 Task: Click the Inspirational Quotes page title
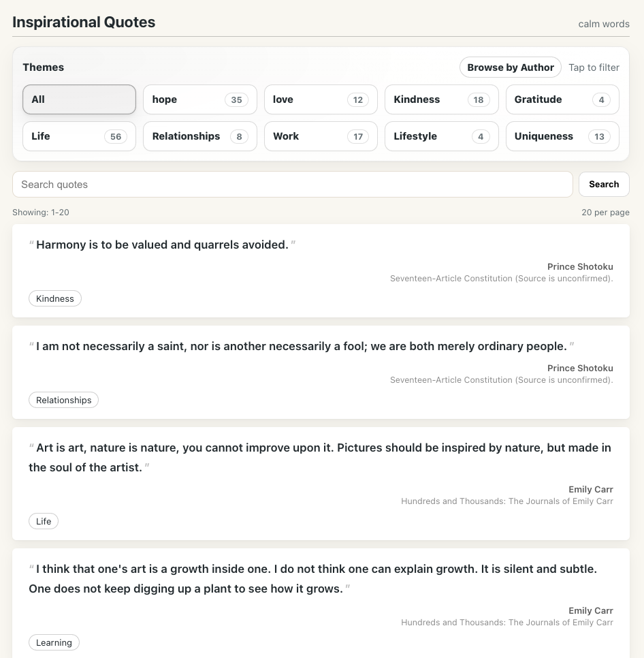[x=84, y=22]
